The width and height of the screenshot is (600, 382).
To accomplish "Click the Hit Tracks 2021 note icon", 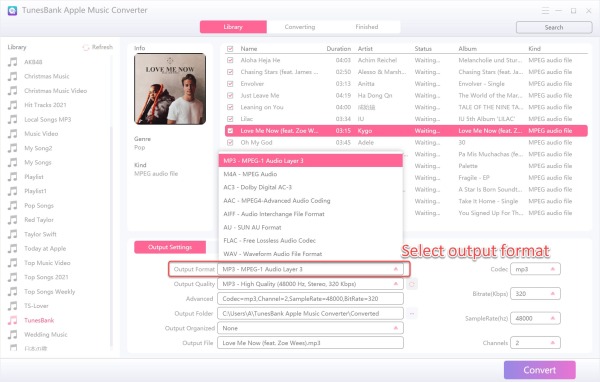I will click(13, 105).
